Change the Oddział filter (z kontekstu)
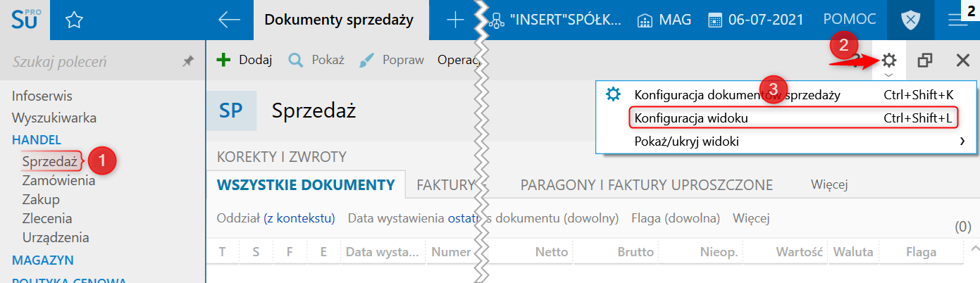 point(299,218)
